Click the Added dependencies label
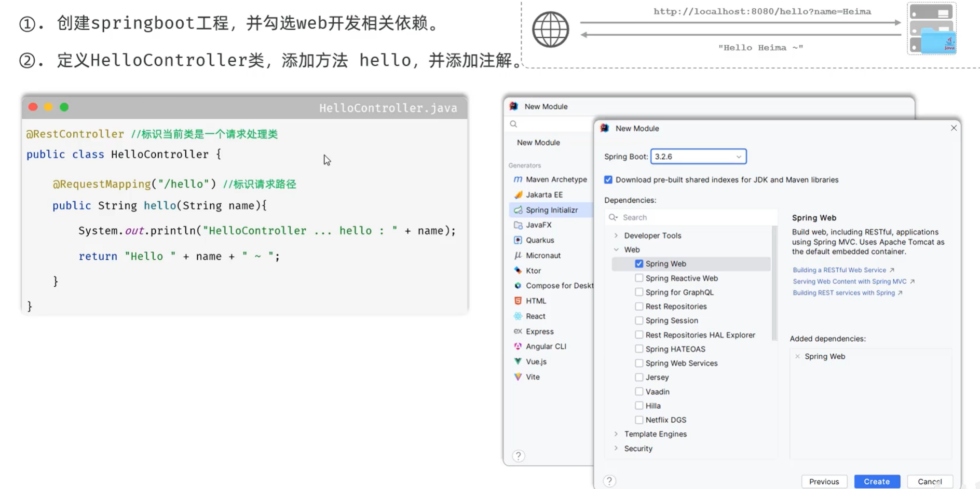 (827, 339)
